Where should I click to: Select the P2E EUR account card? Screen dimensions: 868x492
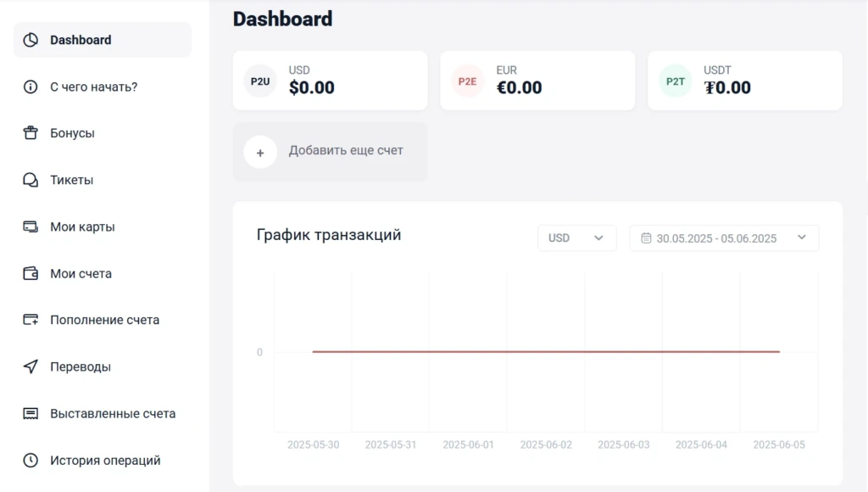(x=537, y=81)
